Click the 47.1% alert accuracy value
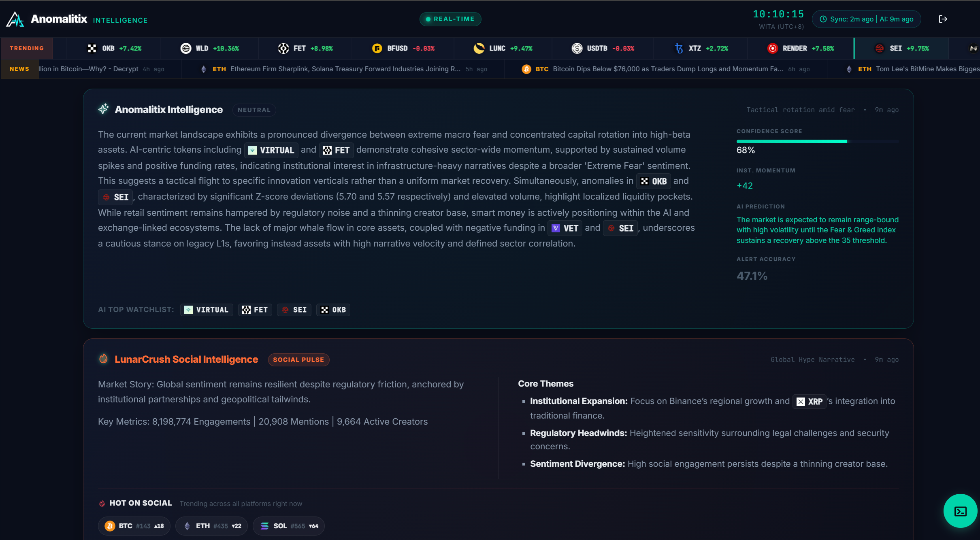 point(752,276)
